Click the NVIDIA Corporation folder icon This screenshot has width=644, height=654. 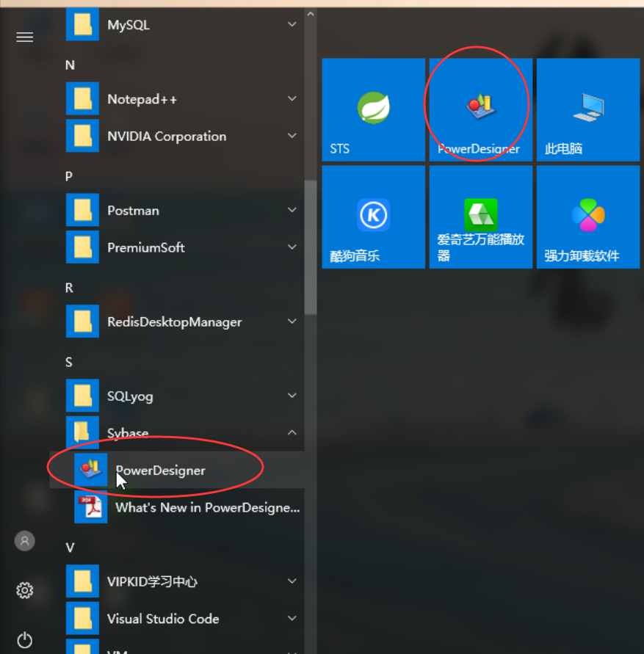[x=82, y=136]
